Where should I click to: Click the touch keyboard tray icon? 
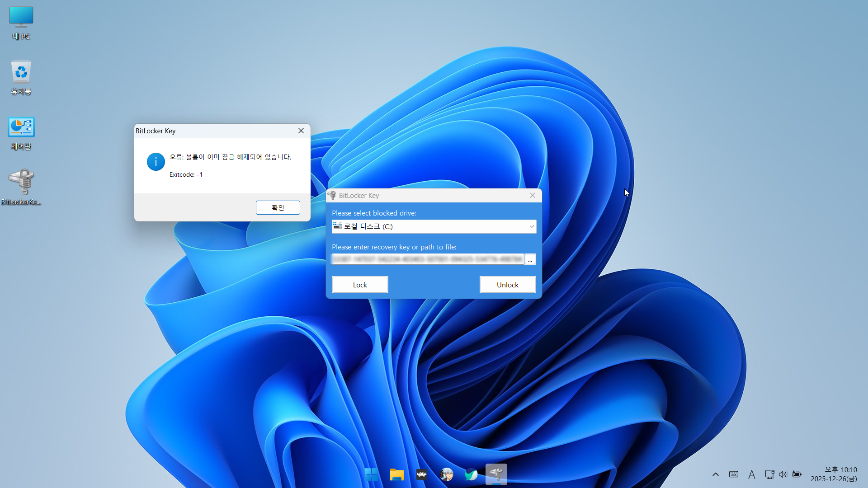(x=734, y=474)
